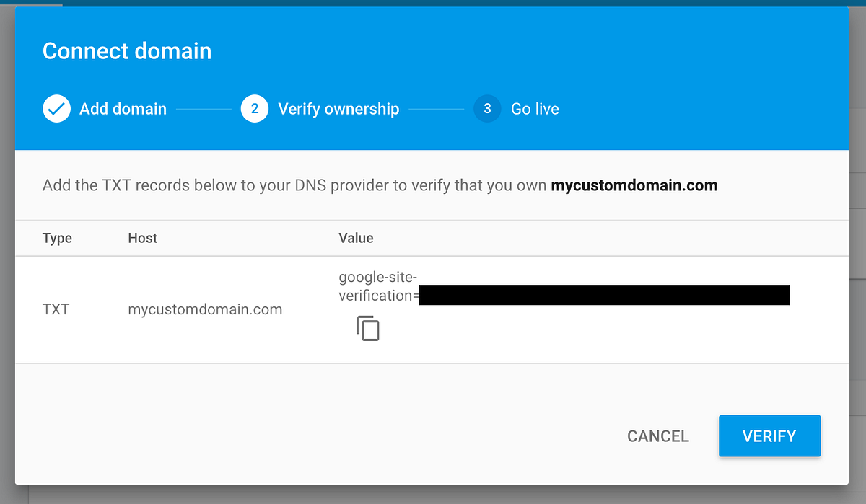Select the step 3 number circle

point(487,109)
